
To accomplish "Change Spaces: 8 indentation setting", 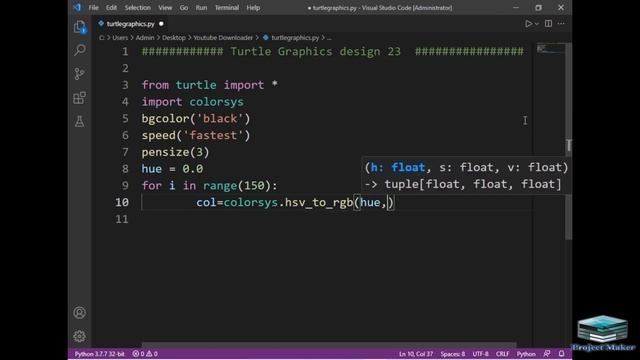I will pos(453,354).
